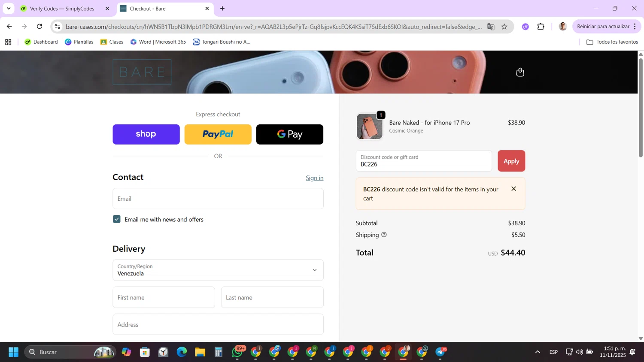Click the Address field
Viewport: 644px width, 362px height.
pyautogui.click(x=218, y=324)
